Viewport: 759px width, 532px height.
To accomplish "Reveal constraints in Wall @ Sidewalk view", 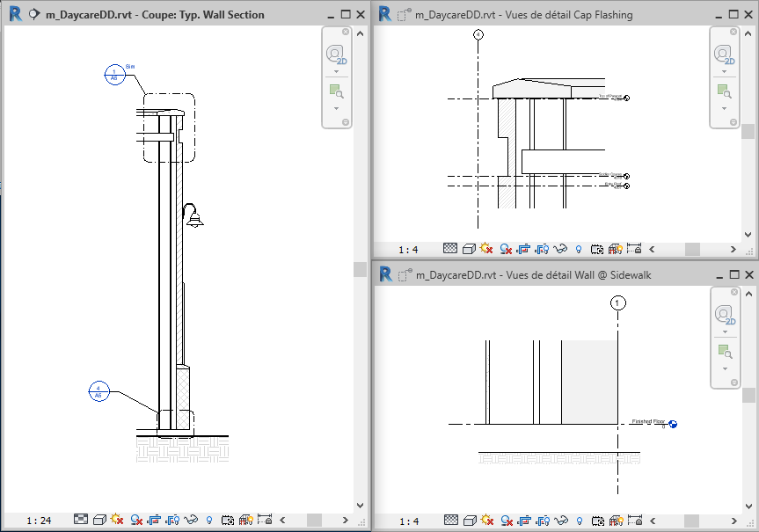I will coord(635,520).
